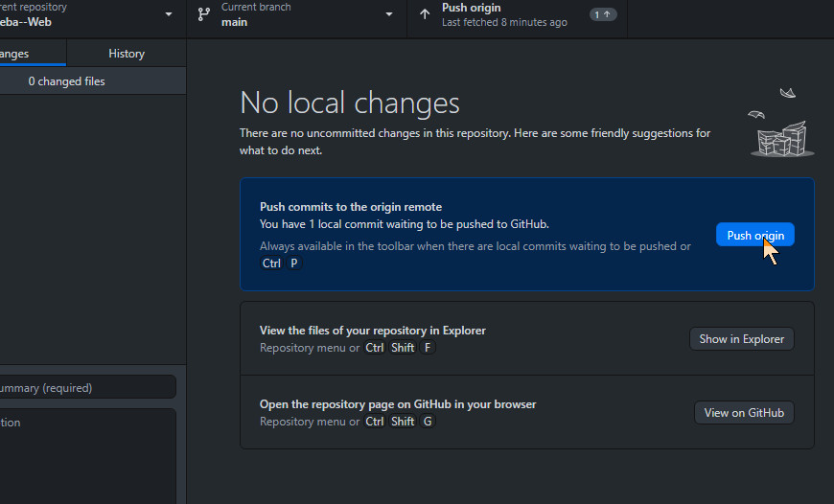
Task: Click the '0 changed files' header
Action: 67,81
